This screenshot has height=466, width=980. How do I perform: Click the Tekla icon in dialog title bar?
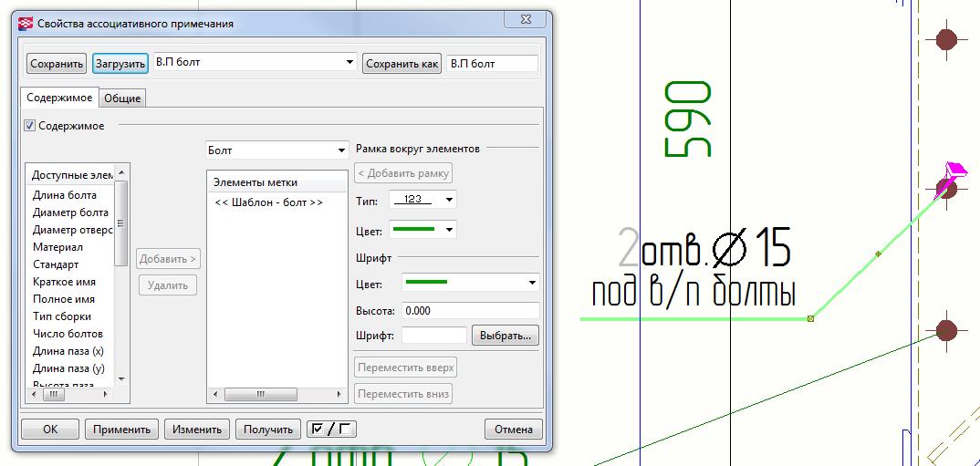(26, 24)
